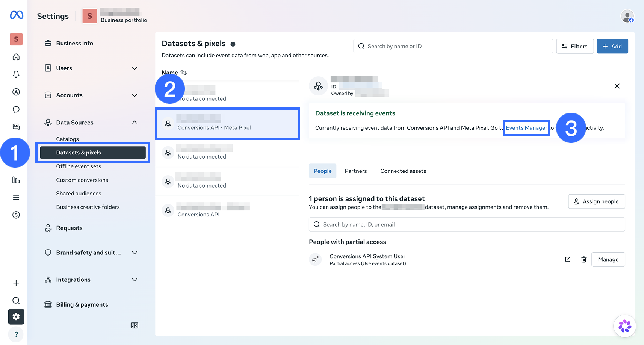Follow the Events Manager link
This screenshot has width=644, height=345.
[526, 128]
